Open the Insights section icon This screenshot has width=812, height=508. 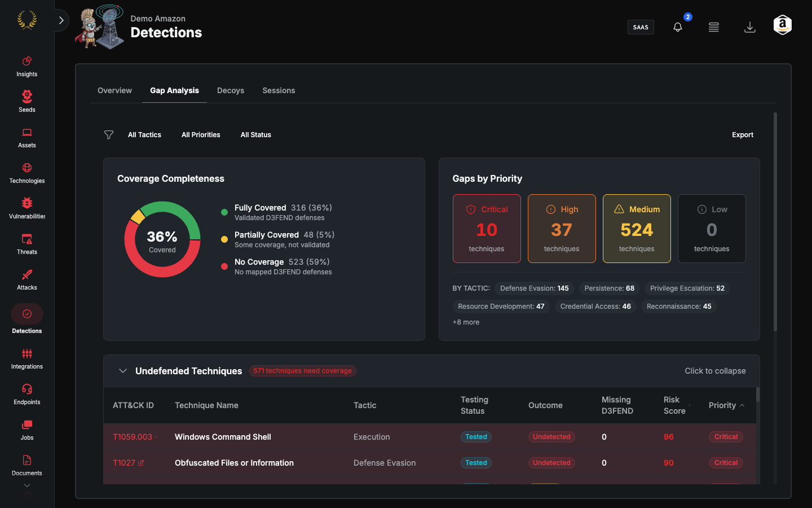click(27, 61)
